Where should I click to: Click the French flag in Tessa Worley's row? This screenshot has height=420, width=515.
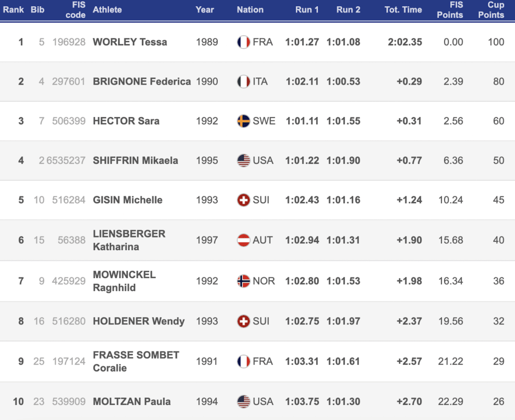point(243,42)
